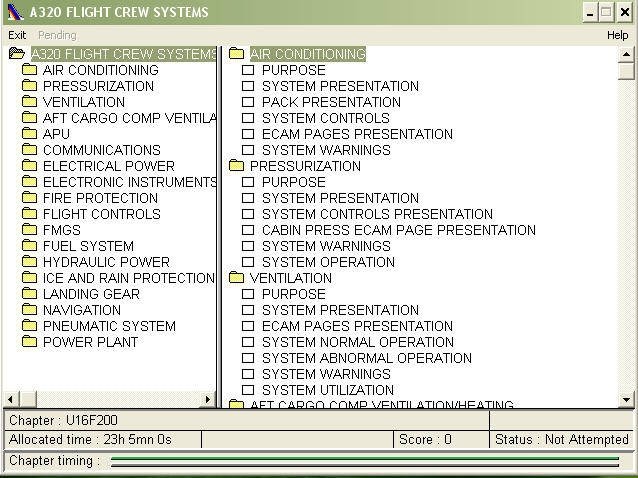Click the folder icon beside AIR CONDITIONING in left tree
Image resolution: width=638 pixels, height=478 pixels.
pos(29,70)
